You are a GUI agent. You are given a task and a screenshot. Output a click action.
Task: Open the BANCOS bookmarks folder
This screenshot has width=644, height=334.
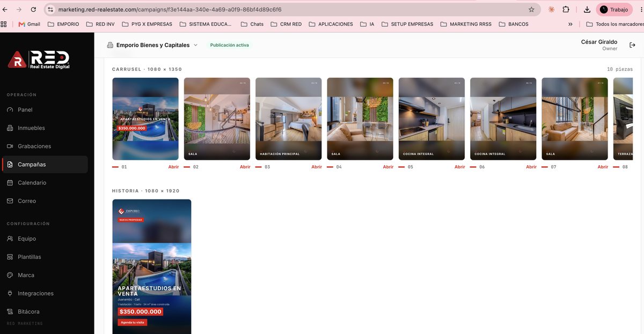(x=514, y=24)
